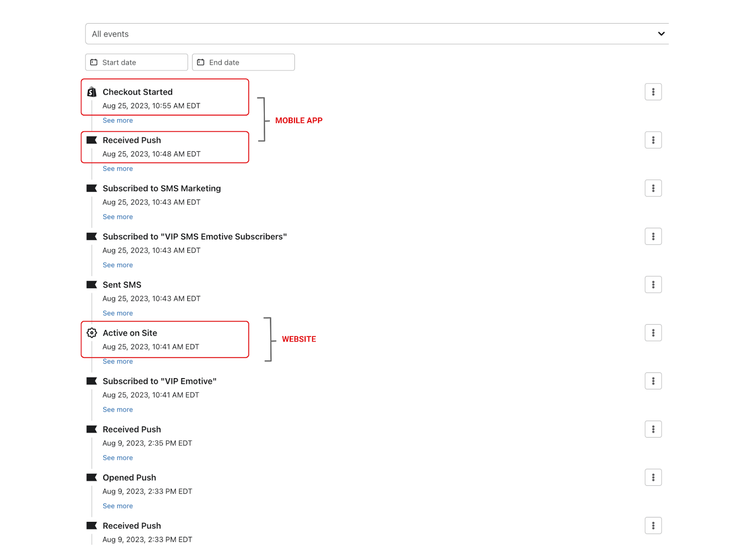Image resolution: width=742 pixels, height=560 pixels.
Task: Click the Opened Push event title
Action: click(x=129, y=477)
